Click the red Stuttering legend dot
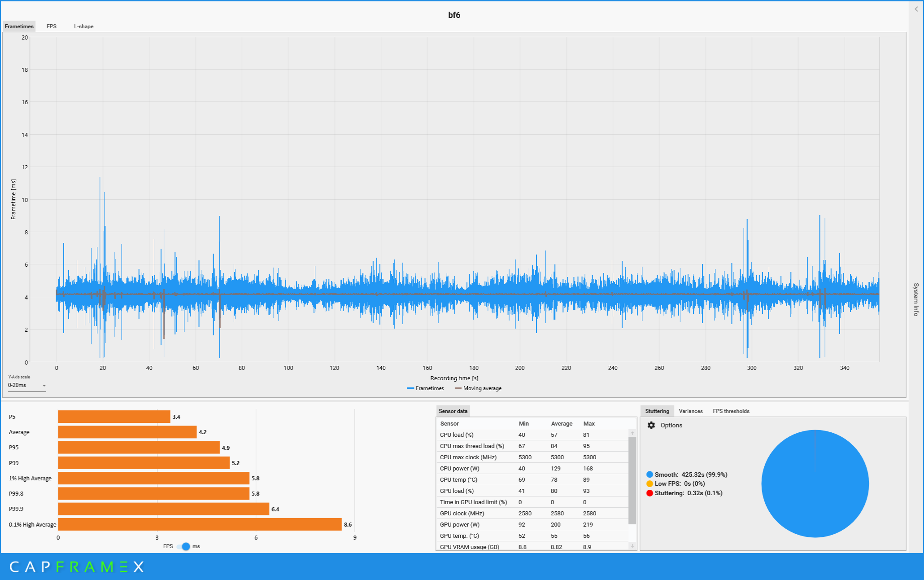 [649, 493]
